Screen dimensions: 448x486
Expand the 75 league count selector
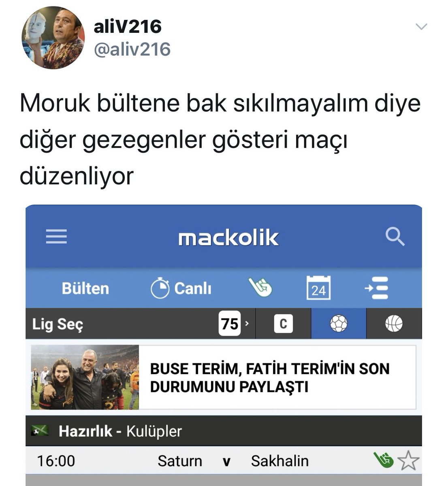pos(235,324)
